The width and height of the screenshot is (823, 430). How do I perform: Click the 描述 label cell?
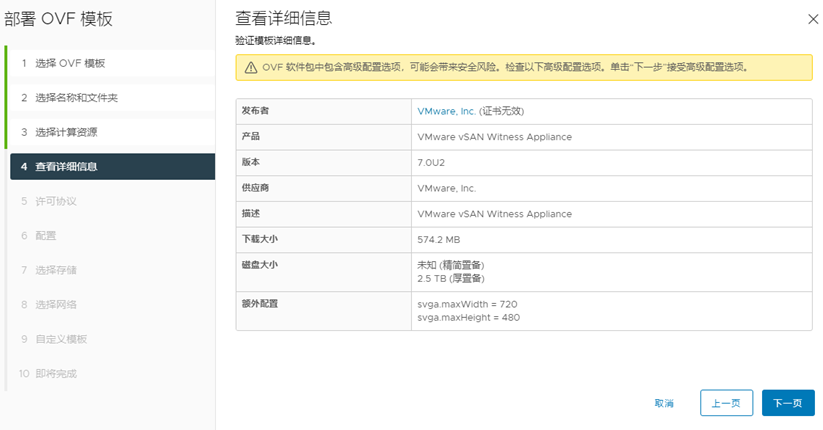pos(324,214)
